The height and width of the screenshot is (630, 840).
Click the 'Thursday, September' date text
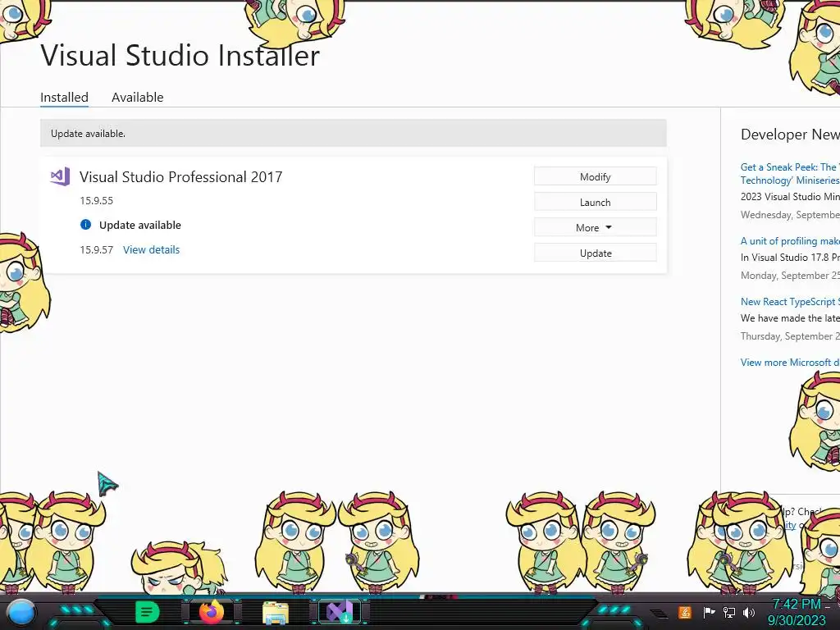coord(790,336)
